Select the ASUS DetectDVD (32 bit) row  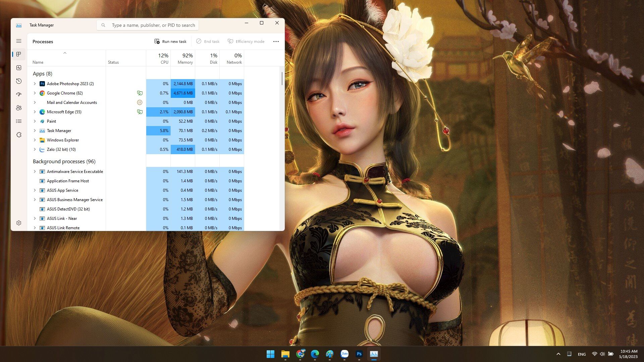tap(137, 209)
